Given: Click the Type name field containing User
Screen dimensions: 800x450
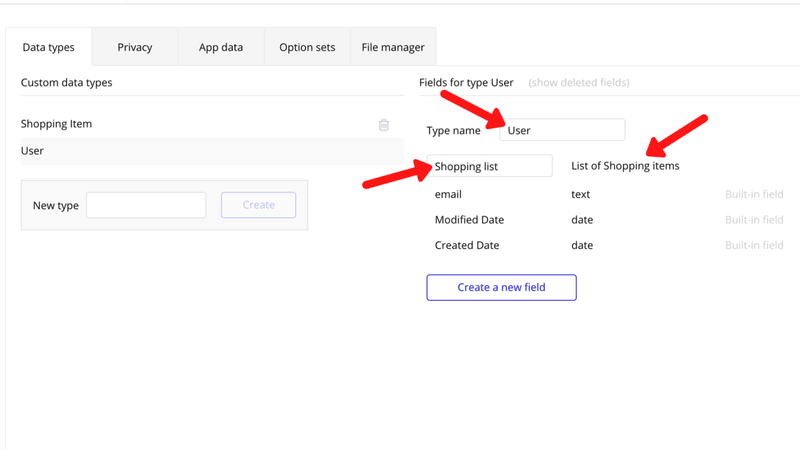Looking at the screenshot, I should pos(562,130).
